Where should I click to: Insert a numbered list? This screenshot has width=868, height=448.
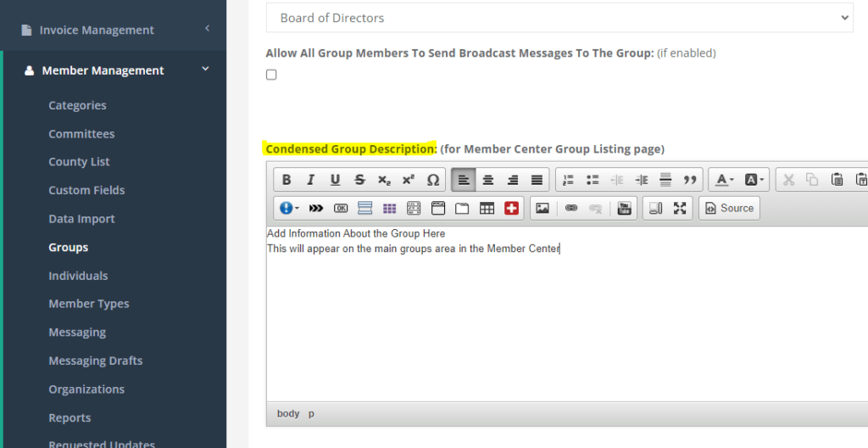click(568, 180)
